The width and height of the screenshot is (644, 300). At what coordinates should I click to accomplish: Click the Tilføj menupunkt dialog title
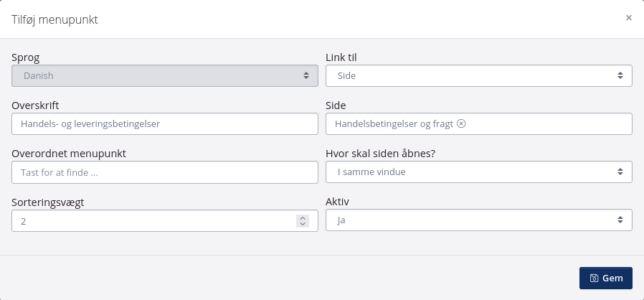point(55,19)
